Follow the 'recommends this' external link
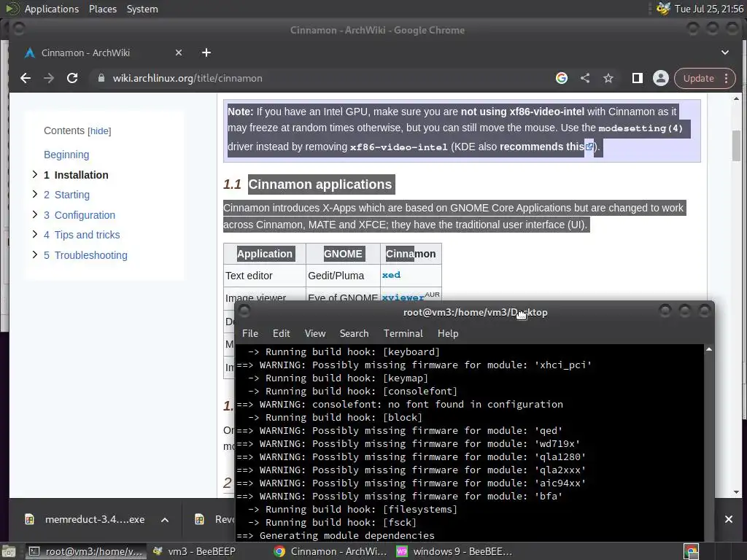Screen dimensions: 747x560 tap(546, 147)
